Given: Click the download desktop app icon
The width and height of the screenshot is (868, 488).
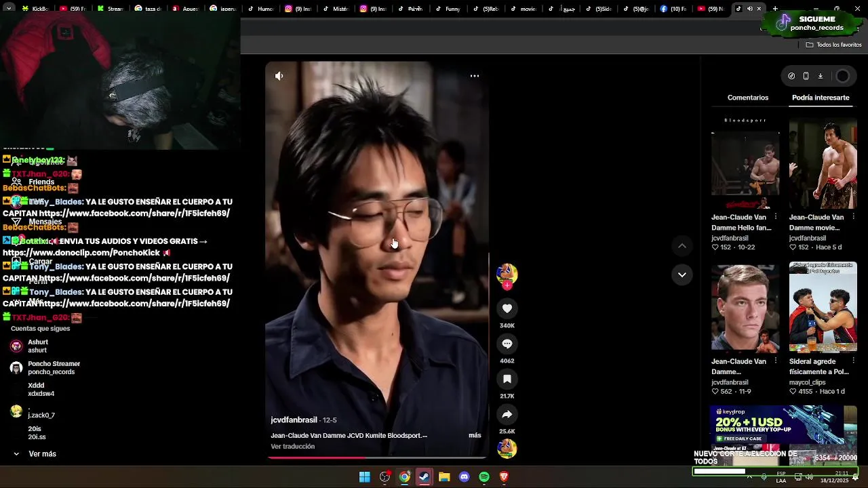Looking at the screenshot, I should pos(820,76).
